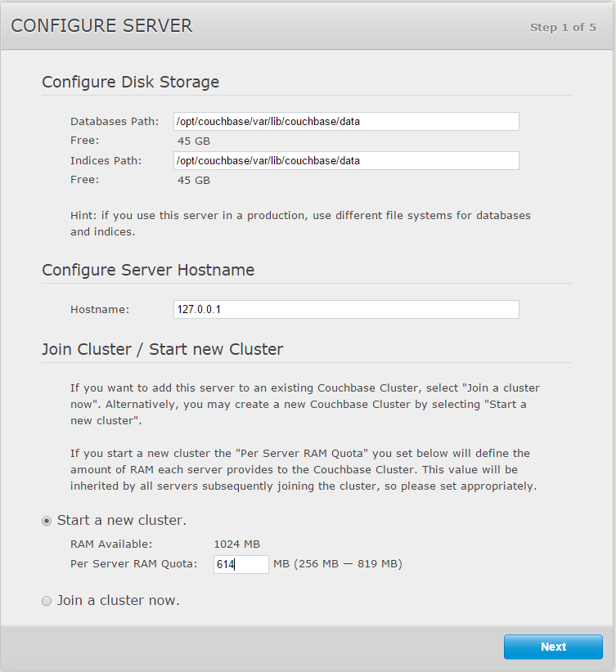Click the 'Per Server RAM Quota:' label
Image resolution: width=616 pixels, height=672 pixels.
coord(133,563)
